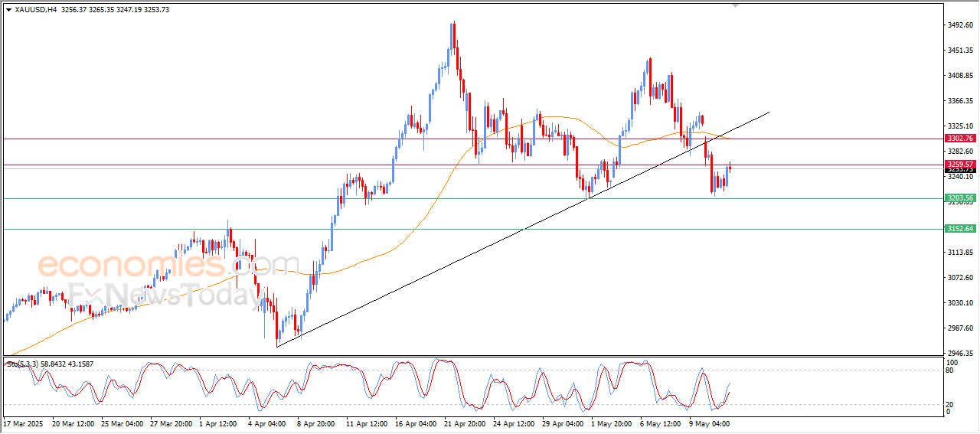Click the 100 level on stochastic scale

(x=952, y=362)
